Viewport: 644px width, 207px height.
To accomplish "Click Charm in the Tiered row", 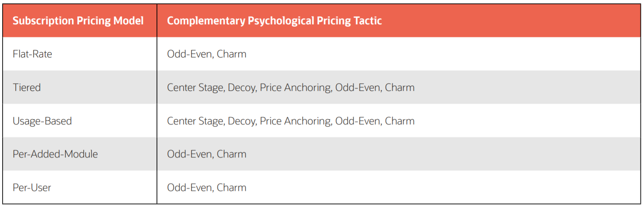I will (x=400, y=87).
